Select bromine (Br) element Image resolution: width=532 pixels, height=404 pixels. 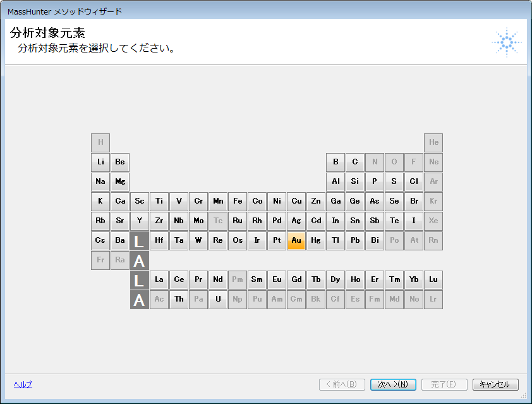pyautogui.click(x=414, y=202)
